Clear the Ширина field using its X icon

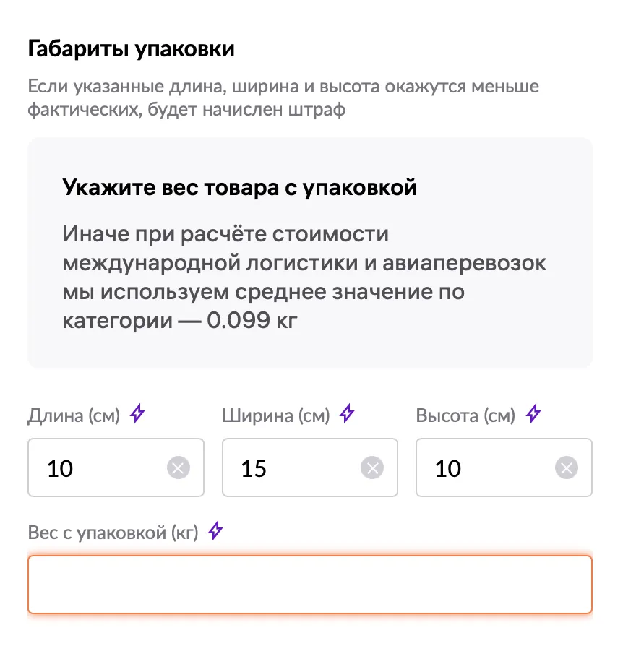click(372, 468)
